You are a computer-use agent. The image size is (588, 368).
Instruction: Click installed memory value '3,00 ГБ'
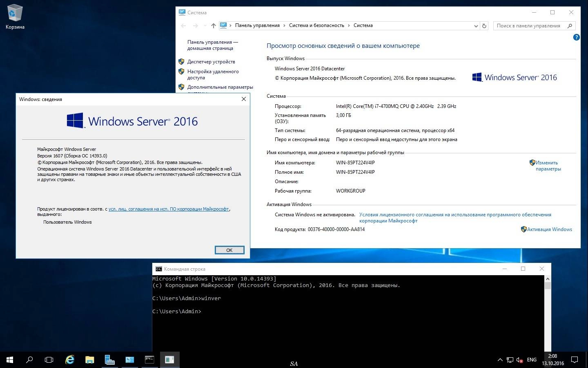point(343,115)
